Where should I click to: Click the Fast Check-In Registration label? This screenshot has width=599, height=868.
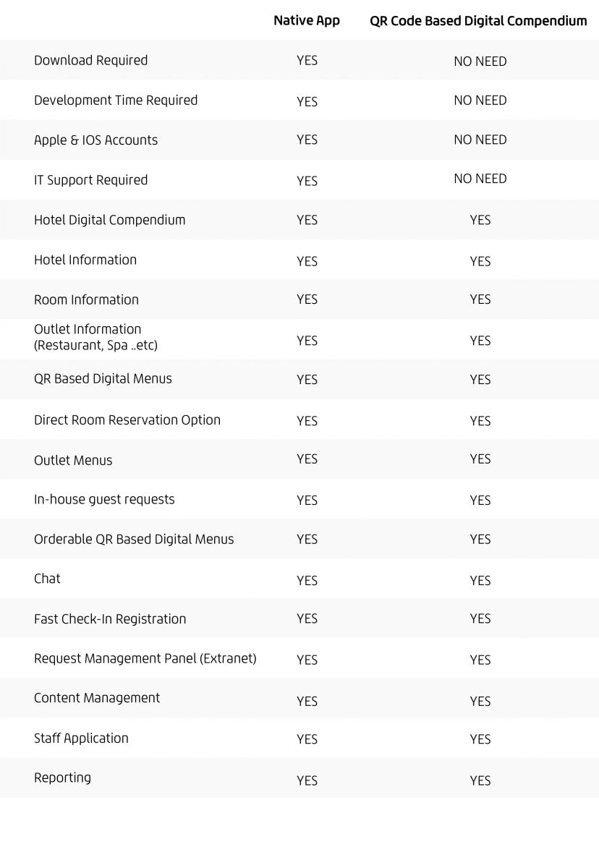[x=110, y=619]
